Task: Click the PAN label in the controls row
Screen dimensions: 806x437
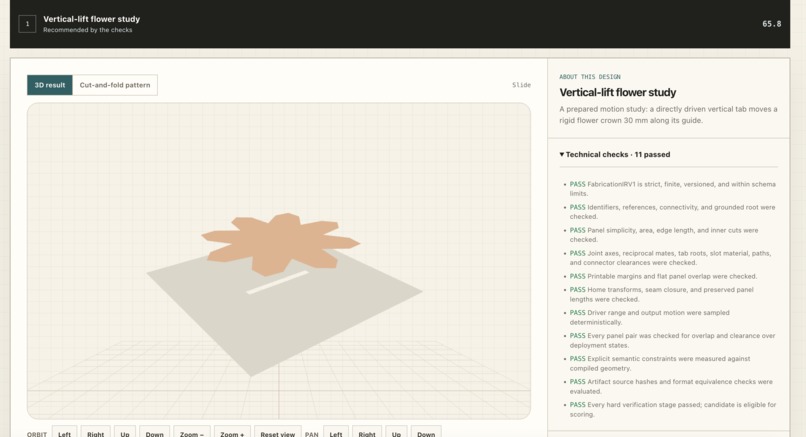Action: coord(312,434)
